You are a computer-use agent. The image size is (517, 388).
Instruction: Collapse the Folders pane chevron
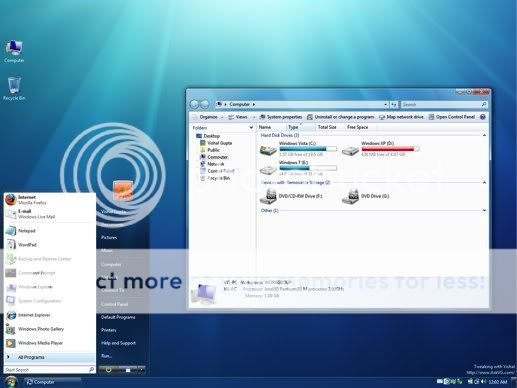coord(251,128)
